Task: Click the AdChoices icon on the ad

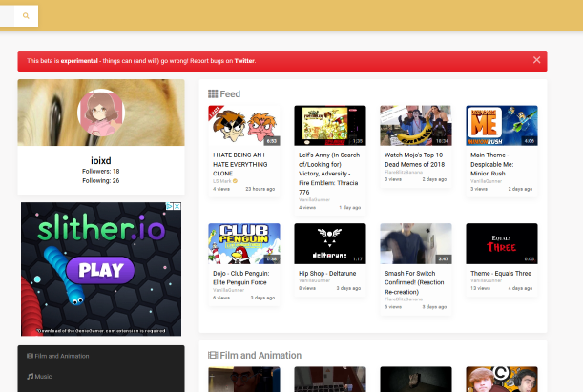Action: pyautogui.click(x=170, y=206)
